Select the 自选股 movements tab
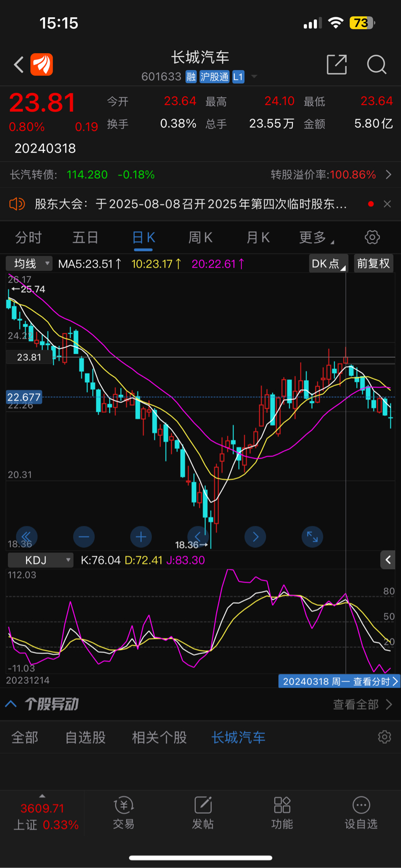The width and height of the screenshot is (401, 868). tap(86, 737)
